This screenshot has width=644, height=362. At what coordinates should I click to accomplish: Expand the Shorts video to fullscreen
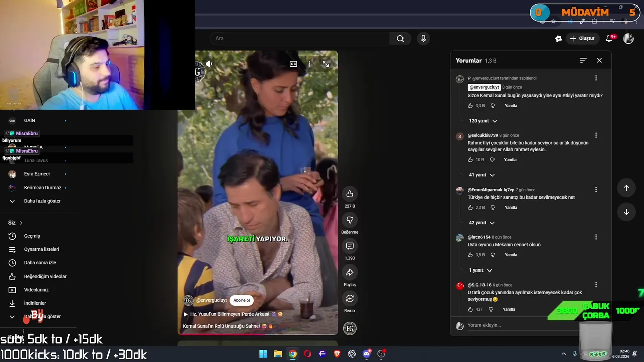point(326,64)
